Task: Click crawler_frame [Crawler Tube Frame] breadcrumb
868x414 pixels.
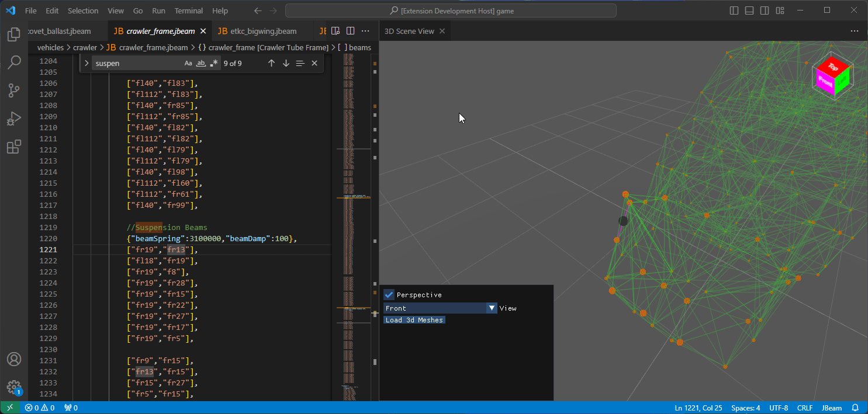Action: pos(264,47)
